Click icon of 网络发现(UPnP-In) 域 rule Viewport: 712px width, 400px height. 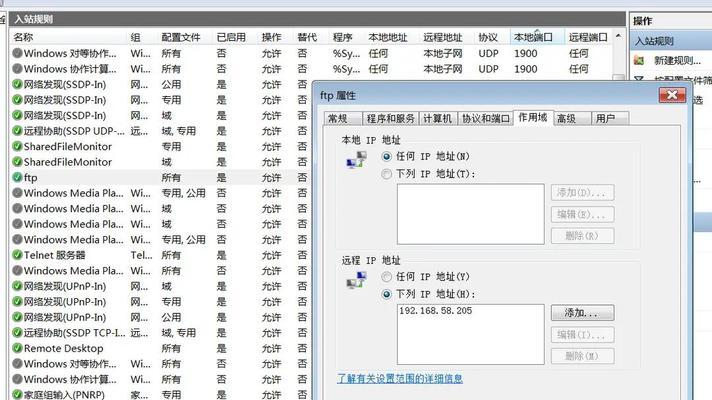17,286
